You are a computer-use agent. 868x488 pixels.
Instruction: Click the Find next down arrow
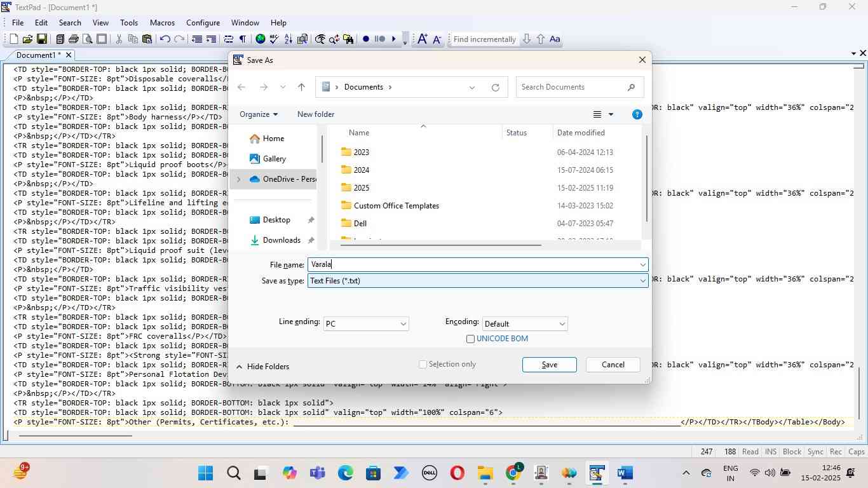pos(527,39)
